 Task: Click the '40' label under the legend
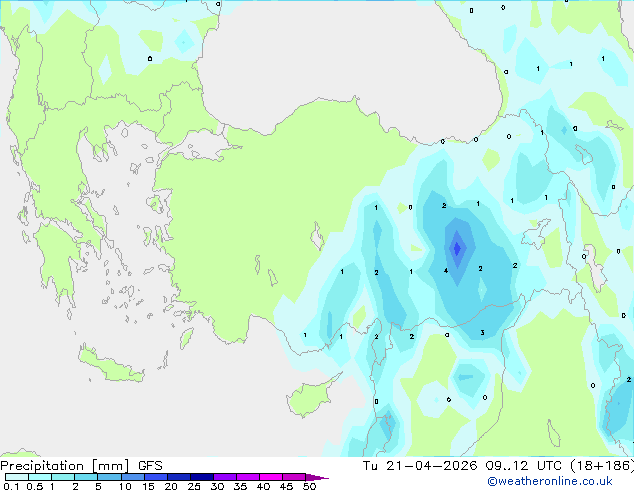pyautogui.click(x=263, y=486)
